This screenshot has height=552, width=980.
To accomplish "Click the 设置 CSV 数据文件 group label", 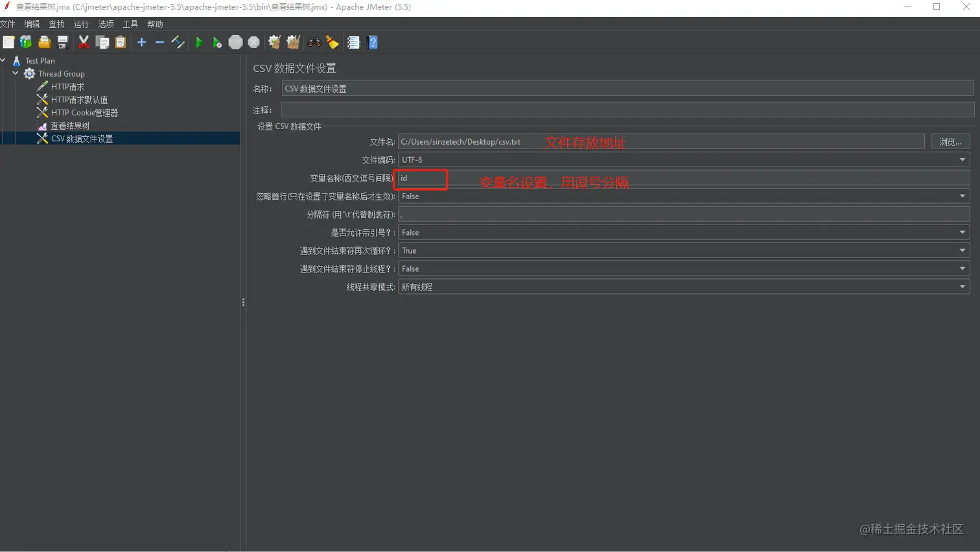I will pos(289,126).
